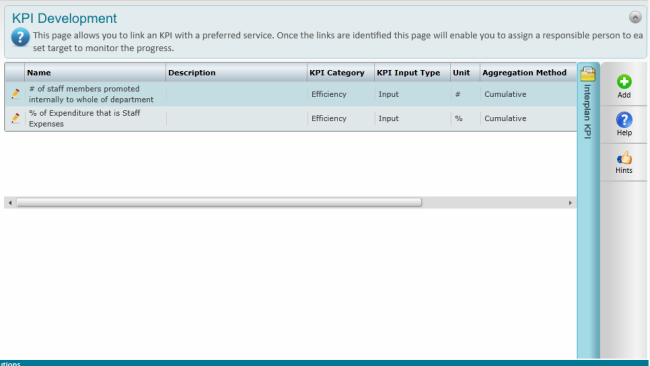The image size is (650, 366).
Task: Click Input in the staff members promoted row
Action: tap(388, 94)
